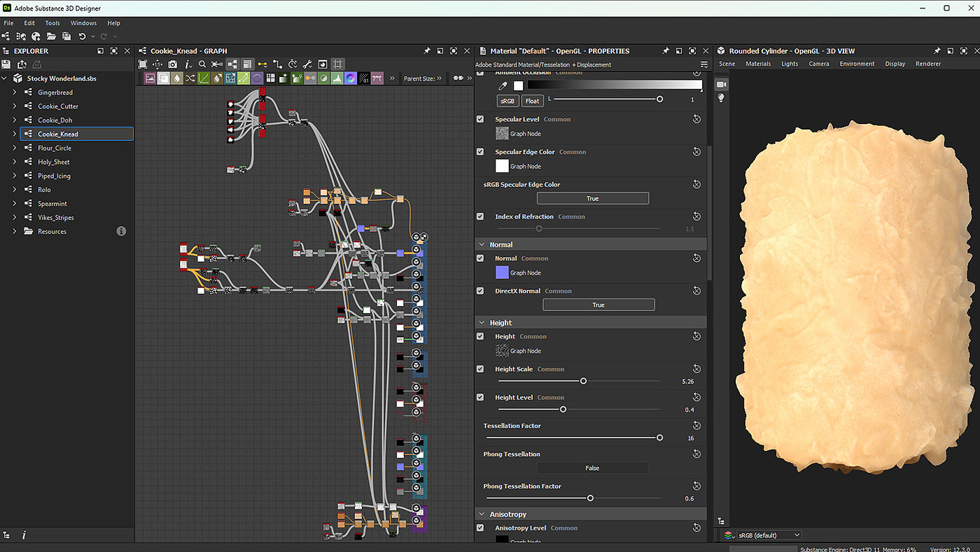The image size is (980, 552).
Task: Pick color with the Ambient Occlusion eyedropper
Action: click(502, 85)
